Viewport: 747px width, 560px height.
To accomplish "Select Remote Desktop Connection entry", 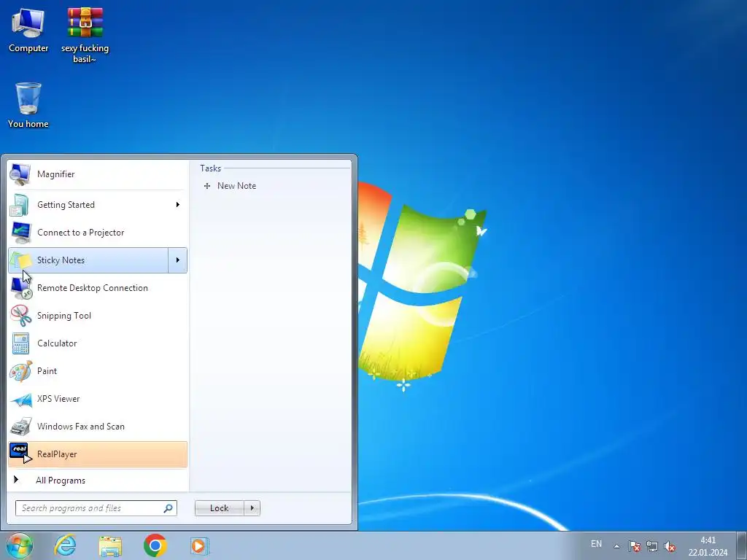I will pyautogui.click(x=98, y=288).
